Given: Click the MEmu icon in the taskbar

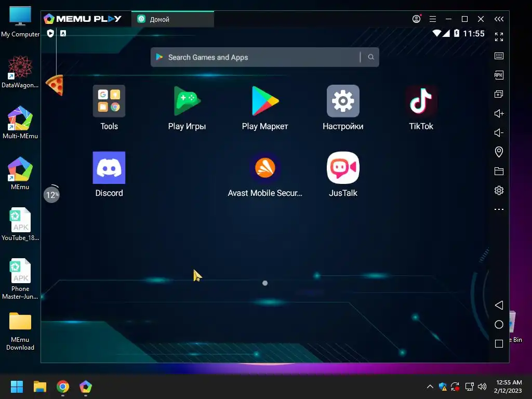Looking at the screenshot, I should tap(86, 387).
